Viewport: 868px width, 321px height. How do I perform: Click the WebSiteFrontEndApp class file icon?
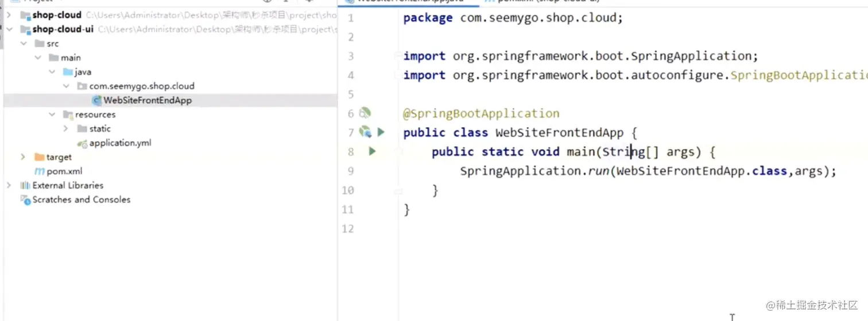click(97, 100)
